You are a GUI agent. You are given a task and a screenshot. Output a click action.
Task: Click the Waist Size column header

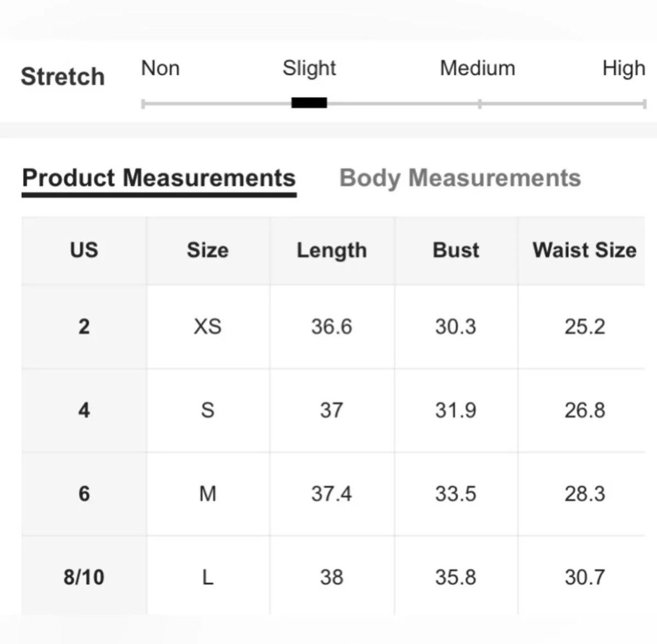click(x=585, y=250)
